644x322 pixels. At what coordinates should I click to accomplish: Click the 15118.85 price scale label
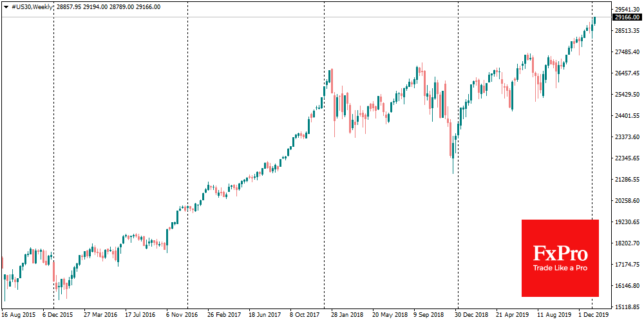627,307
